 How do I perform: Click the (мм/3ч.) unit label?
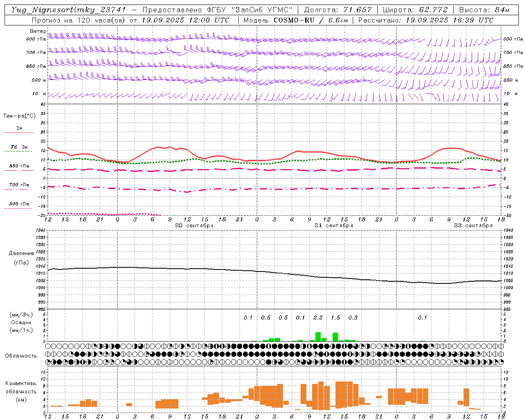[21, 315]
